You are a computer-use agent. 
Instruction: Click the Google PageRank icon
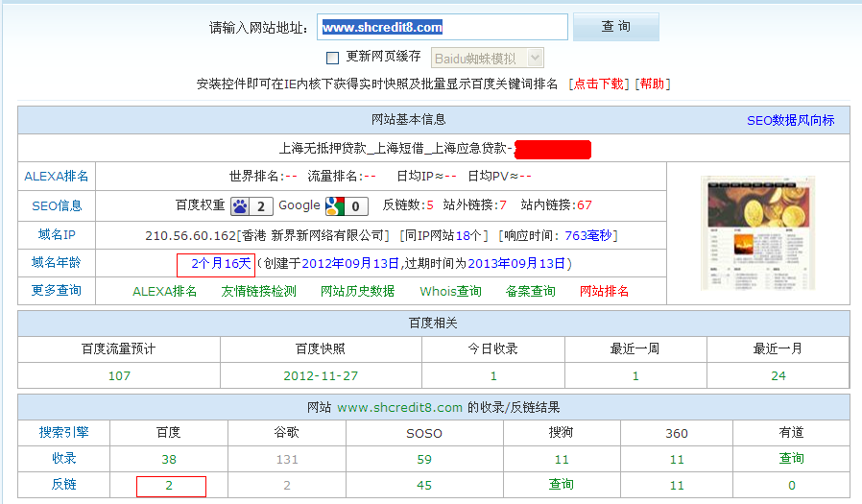[335, 205]
